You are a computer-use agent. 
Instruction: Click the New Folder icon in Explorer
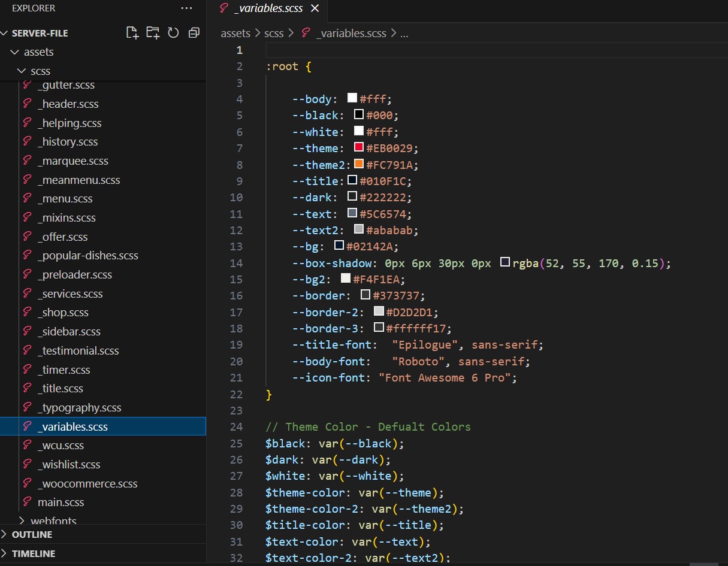(153, 33)
